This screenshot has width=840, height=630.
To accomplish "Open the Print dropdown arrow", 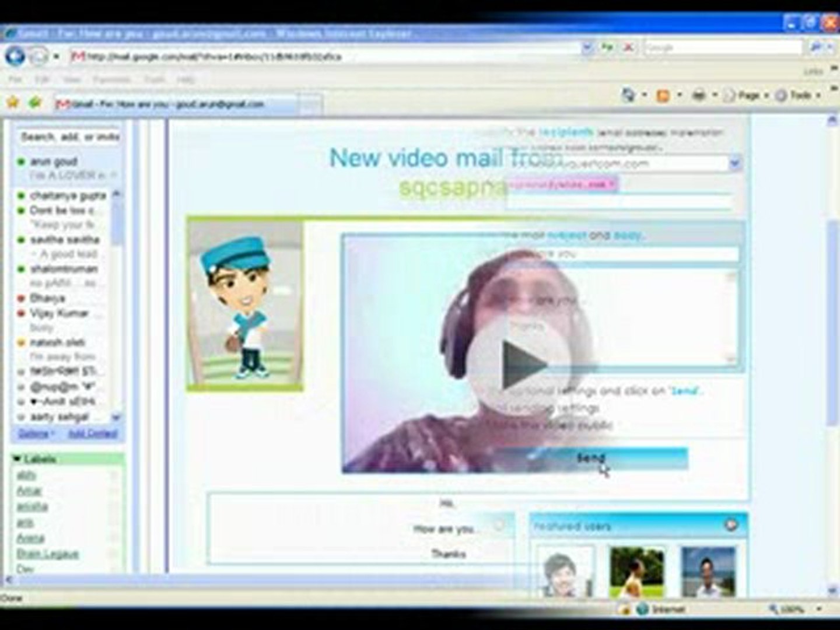I will (715, 95).
